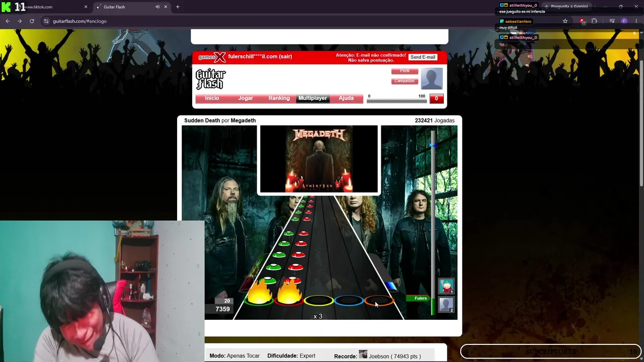This screenshot has width=644, height=362.
Task: Click the Joebson record avatar thumbnail
Action: tap(363, 354)
